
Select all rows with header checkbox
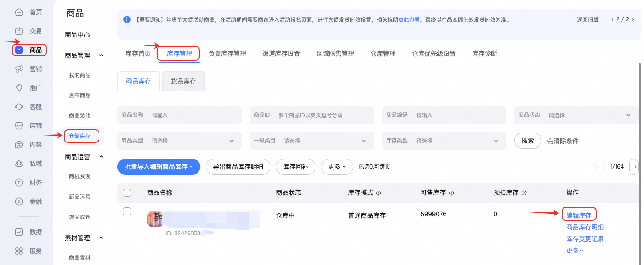[x=127, y=193]
